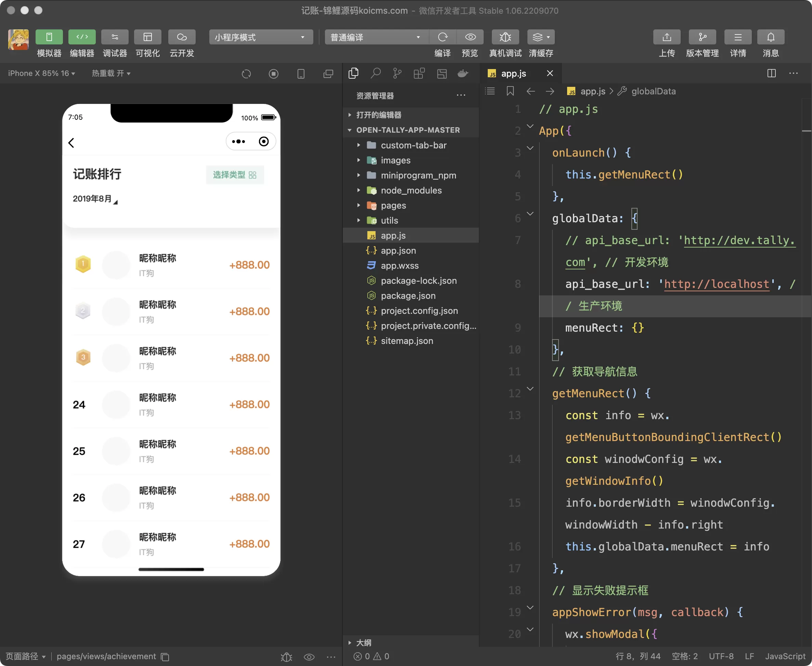Open mini program capsule menu dots
Image resolution: width=812 pixels, height=666 pixels.
pyautogui.click(x=238, y=142)
